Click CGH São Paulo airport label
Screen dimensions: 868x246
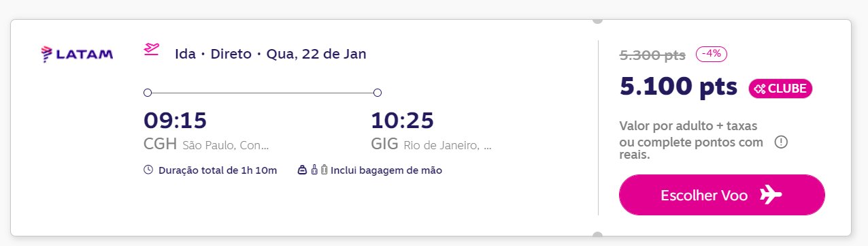[x=206, y=145]
